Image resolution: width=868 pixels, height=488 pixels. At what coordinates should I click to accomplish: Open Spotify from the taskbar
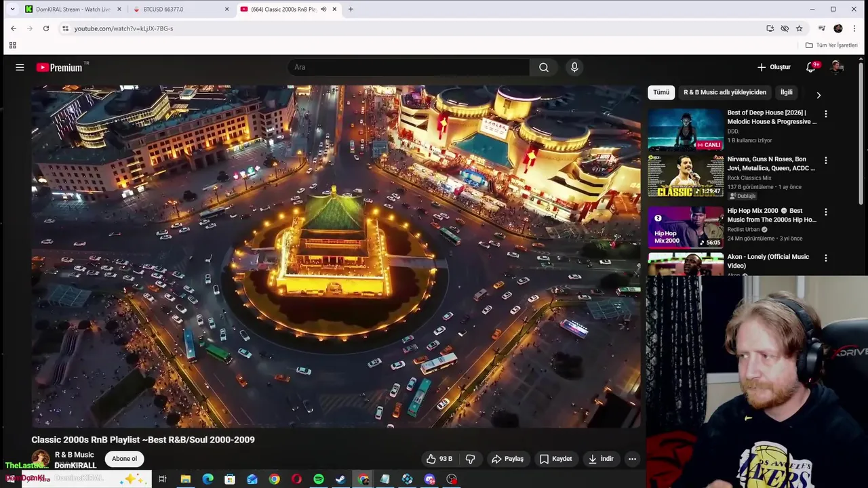point(319,479)
